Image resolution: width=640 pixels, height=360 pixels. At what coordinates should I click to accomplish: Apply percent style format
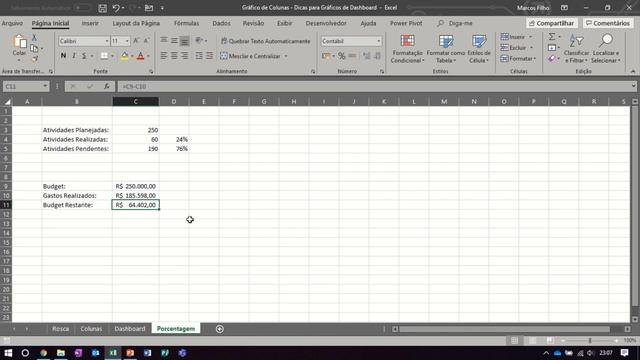[342, 56]
